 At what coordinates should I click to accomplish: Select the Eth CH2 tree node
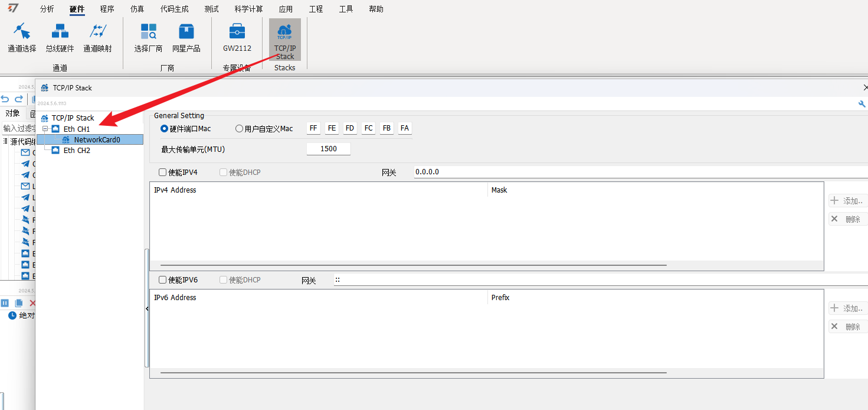tap(77, 150)
